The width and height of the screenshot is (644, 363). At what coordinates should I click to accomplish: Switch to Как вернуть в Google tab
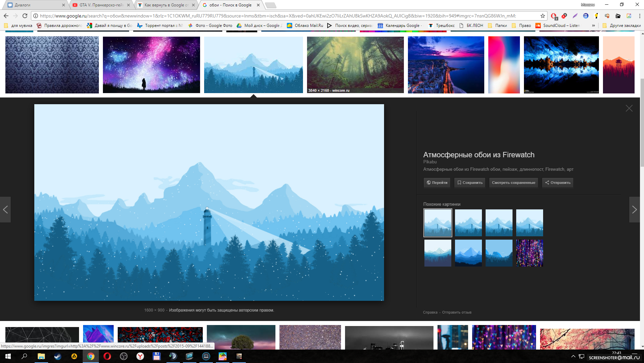(166, 5)
